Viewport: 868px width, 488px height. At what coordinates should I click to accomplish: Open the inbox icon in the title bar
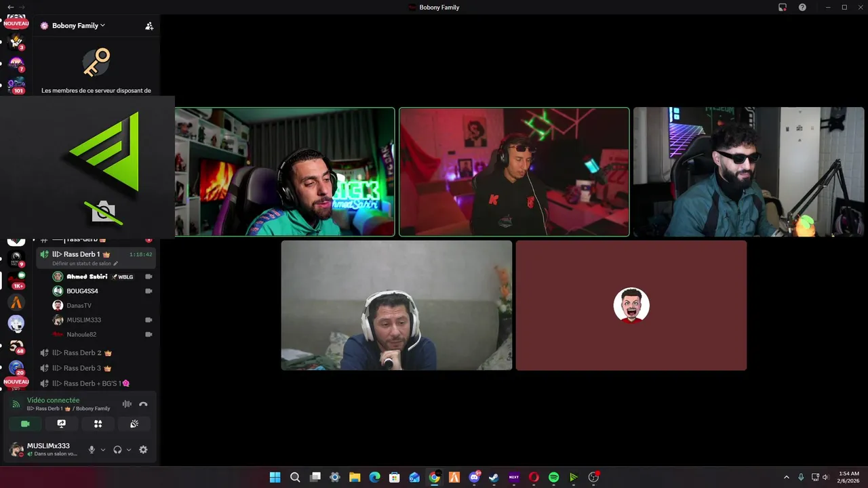[783, 7]
